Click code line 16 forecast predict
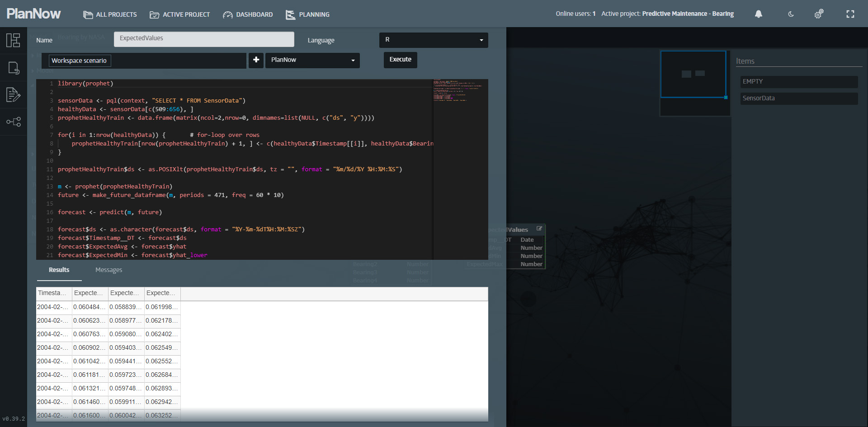The width and height of the screenshot is (868, 427). (x=110, y=212)
